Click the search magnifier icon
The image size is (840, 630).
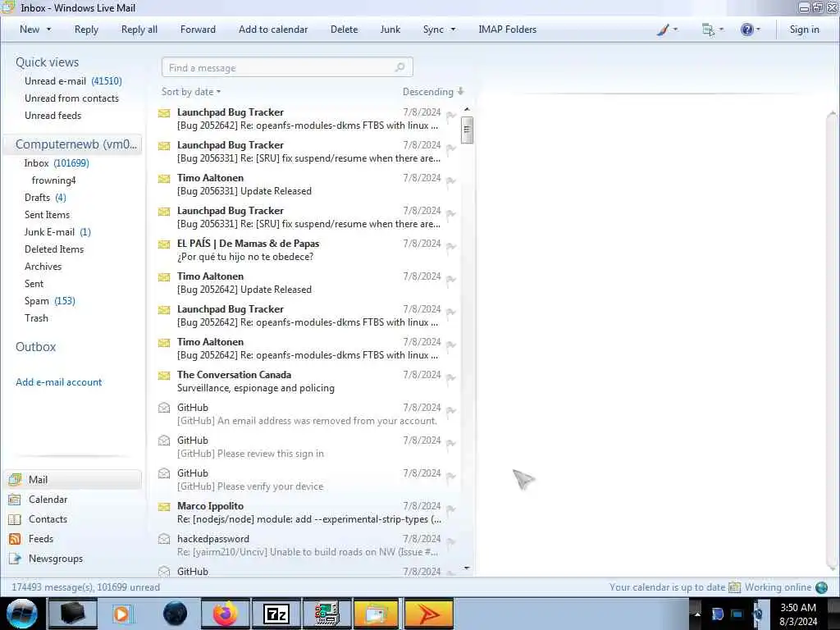pyautogui.click(x=399, y=67)
